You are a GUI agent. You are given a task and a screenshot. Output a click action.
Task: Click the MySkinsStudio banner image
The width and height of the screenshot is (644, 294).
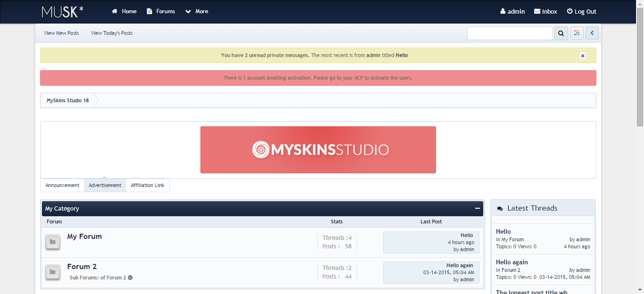318,150
